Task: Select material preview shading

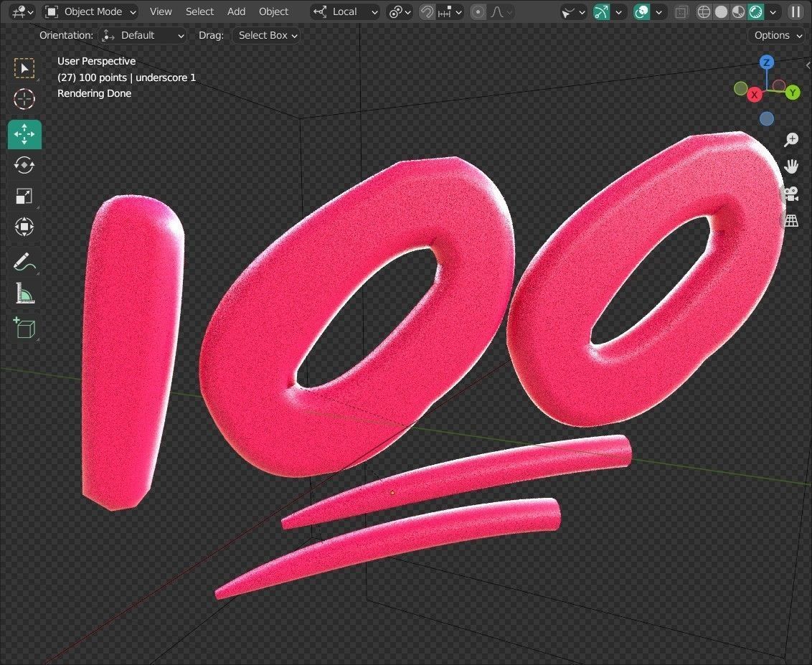Action: (738, 11)
